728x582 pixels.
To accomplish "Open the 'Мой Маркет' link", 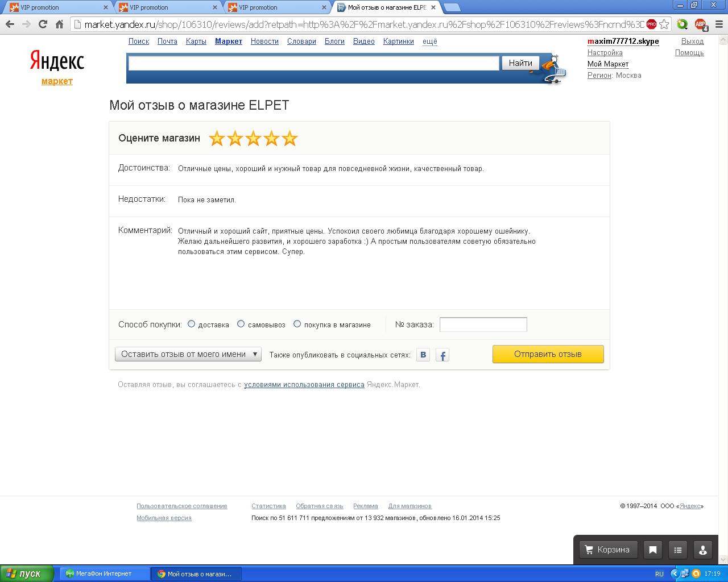I will (608, 64).
